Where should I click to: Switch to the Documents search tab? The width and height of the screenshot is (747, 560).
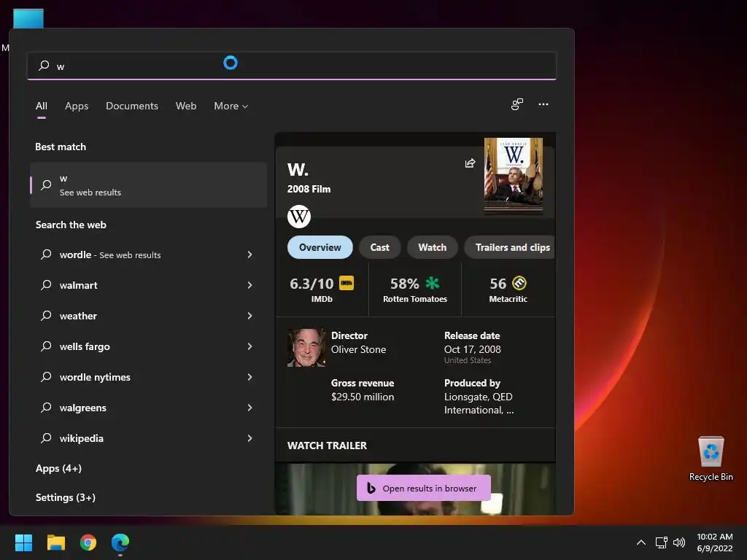pyautogui.click(x=132, y=106)
